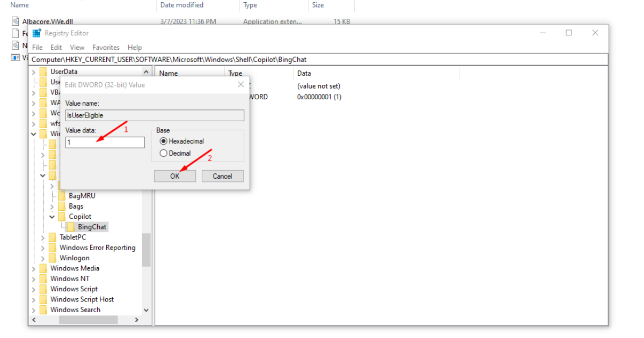This screenshot has height=338, width=644.
Task: Click the BagMRU folder icon
Action: click(62, 196)
